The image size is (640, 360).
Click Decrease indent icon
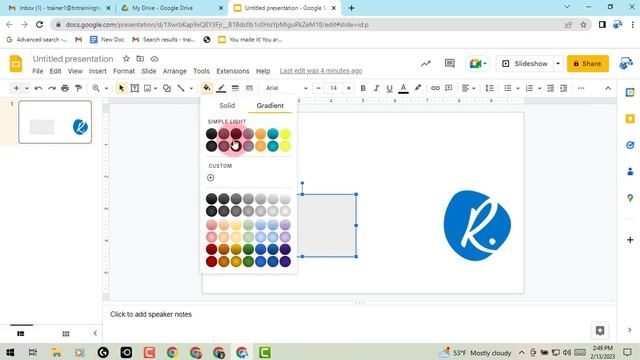tap(550, 88)
